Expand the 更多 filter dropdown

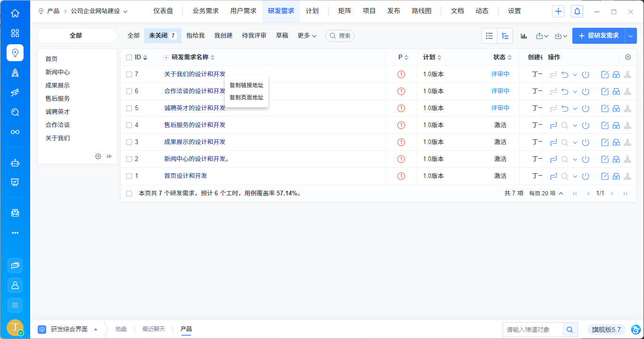tap(307, 36)
